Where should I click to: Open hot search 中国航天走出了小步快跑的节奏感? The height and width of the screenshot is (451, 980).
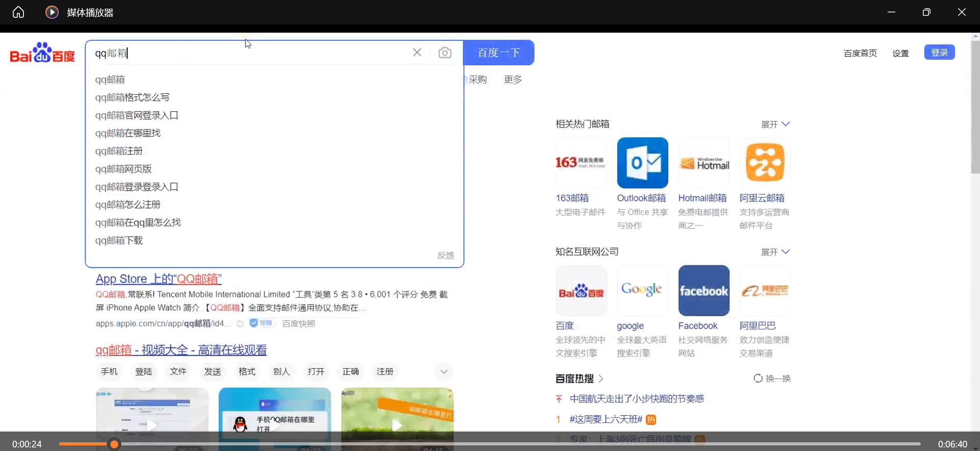[636, 399]
